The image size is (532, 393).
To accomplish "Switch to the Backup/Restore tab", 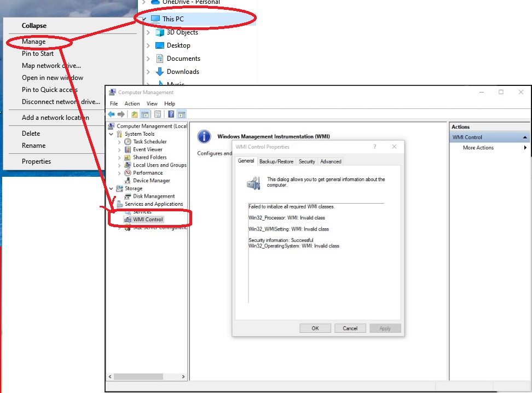I will (x=276, y=161).
